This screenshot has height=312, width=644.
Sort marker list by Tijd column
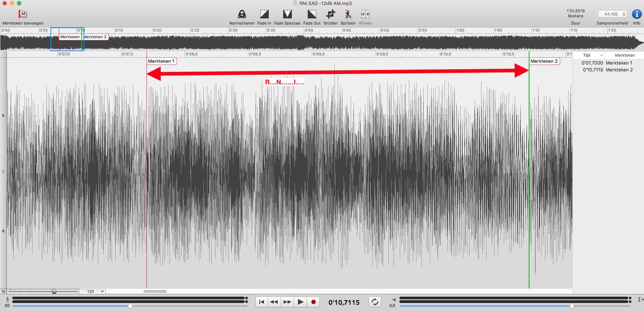pyautogui.click(x=589, y=55)
